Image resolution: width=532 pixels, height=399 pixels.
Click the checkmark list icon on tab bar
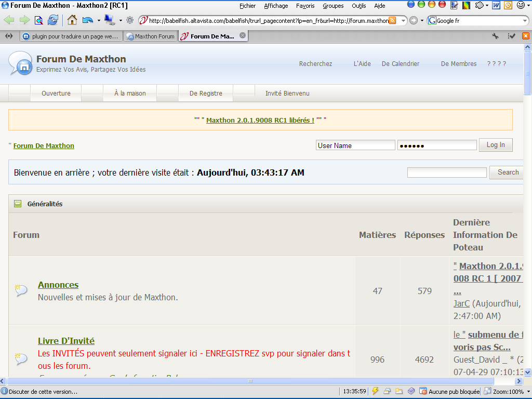[x=511, y=36]
